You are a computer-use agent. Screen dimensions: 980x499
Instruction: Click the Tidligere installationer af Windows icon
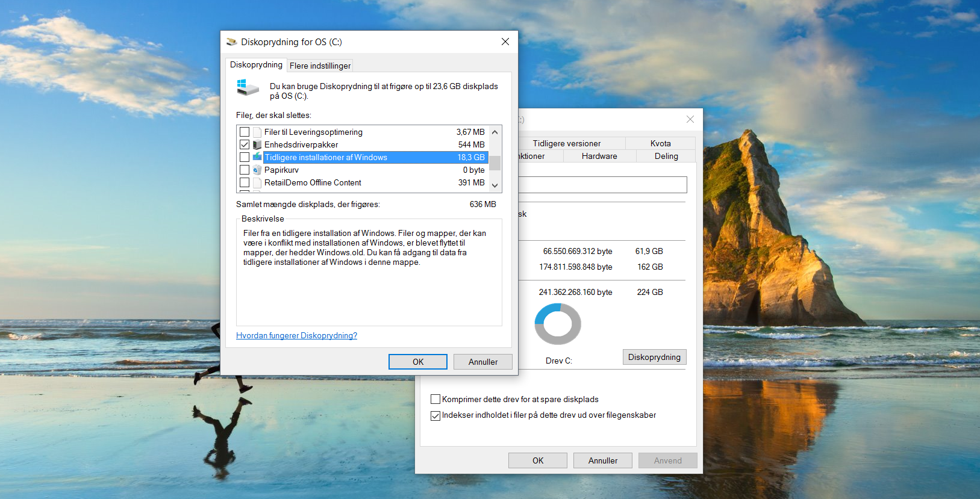(257, 157)
